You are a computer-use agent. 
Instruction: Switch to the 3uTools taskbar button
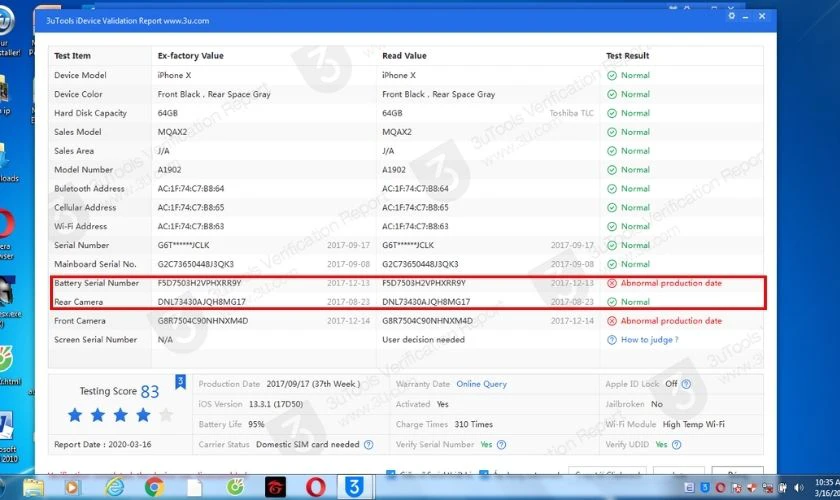[355, 487]
